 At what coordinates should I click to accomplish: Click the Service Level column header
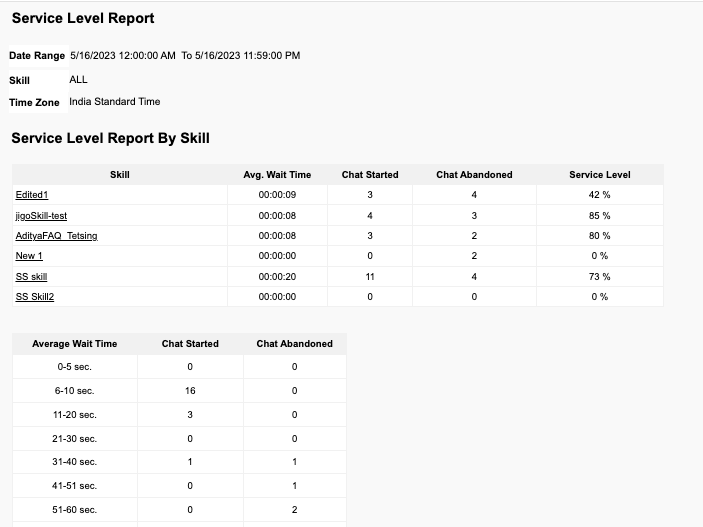click(599, 175)
